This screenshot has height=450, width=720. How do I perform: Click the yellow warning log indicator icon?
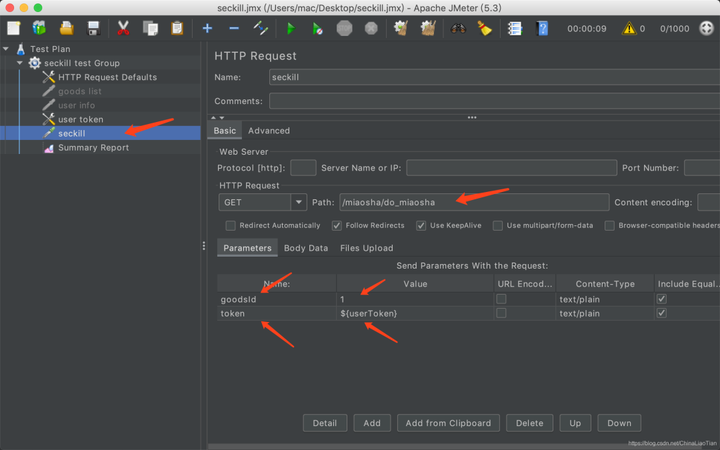[629, 28]
